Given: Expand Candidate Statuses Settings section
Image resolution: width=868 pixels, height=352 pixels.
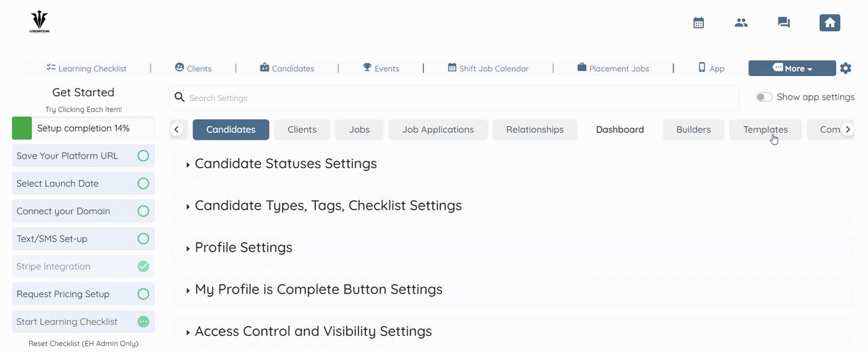Looking at the screenshot, I should (x=285, y=164).
